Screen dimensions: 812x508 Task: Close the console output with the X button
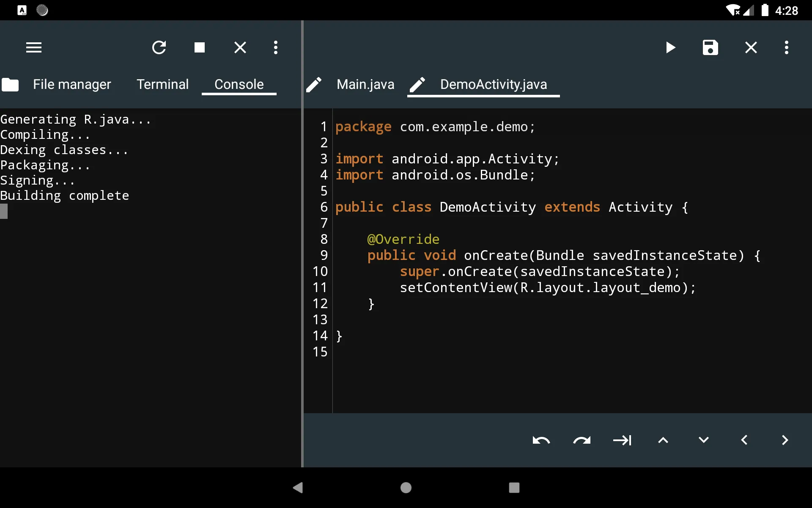tap(240, 47)
